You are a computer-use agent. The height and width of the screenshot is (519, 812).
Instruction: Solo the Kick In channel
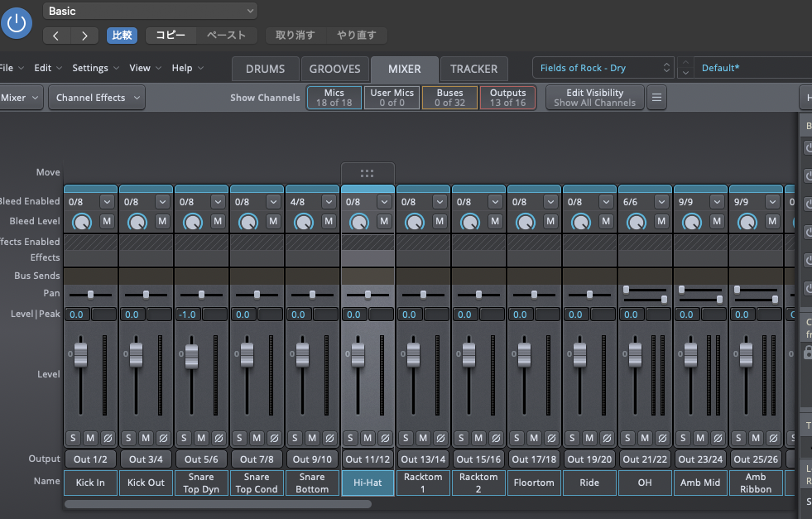(x=73, y=438)
